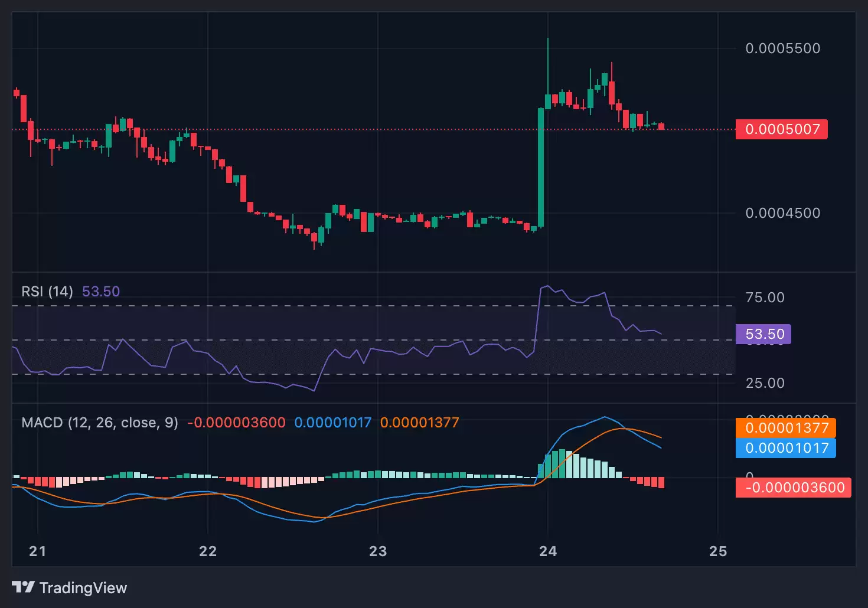The image size is (868, 608).
Task: Select the RSI (14) indicator title
Action: [x=47, y=292]
